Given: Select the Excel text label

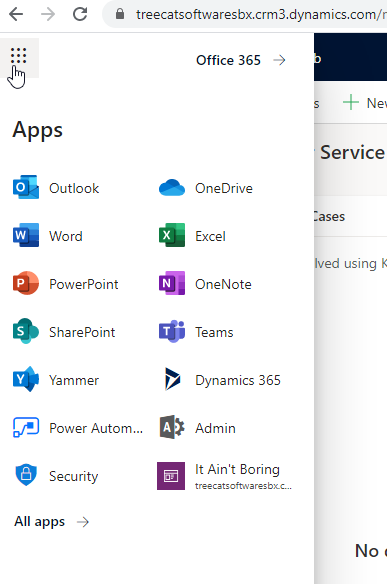Looking at the screenshot, I should (210, 236).
